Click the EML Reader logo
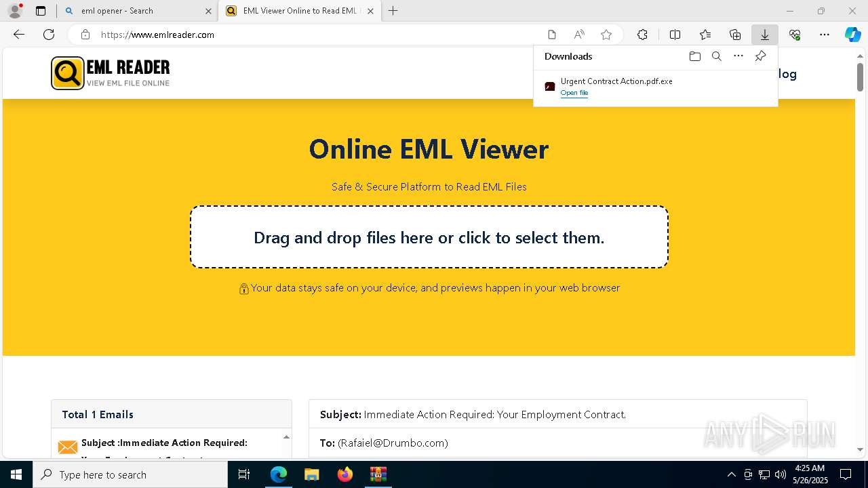The height and width of the screenshot is (488, 868). pos(111,73)
